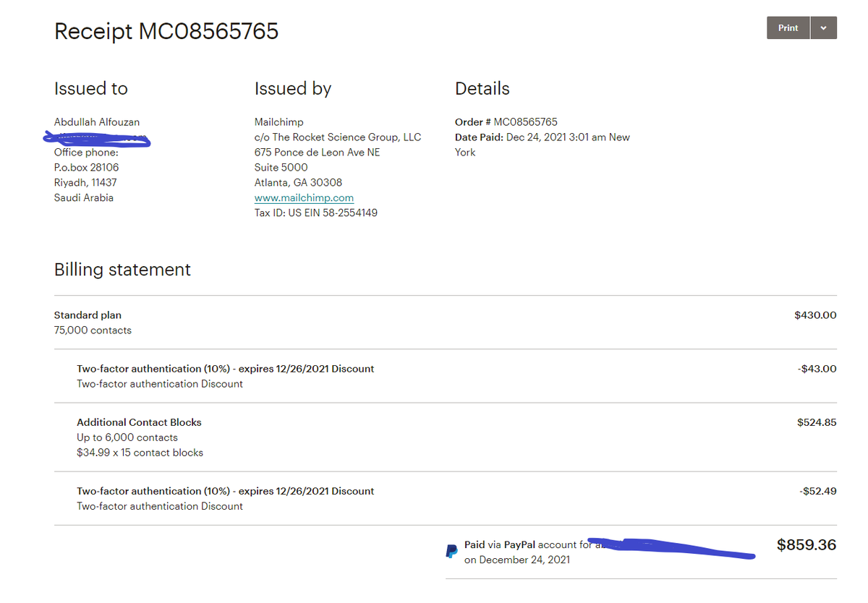The image size is (868, 603).
Task: Click the PayPal logo icon
Action: (451, 552)
